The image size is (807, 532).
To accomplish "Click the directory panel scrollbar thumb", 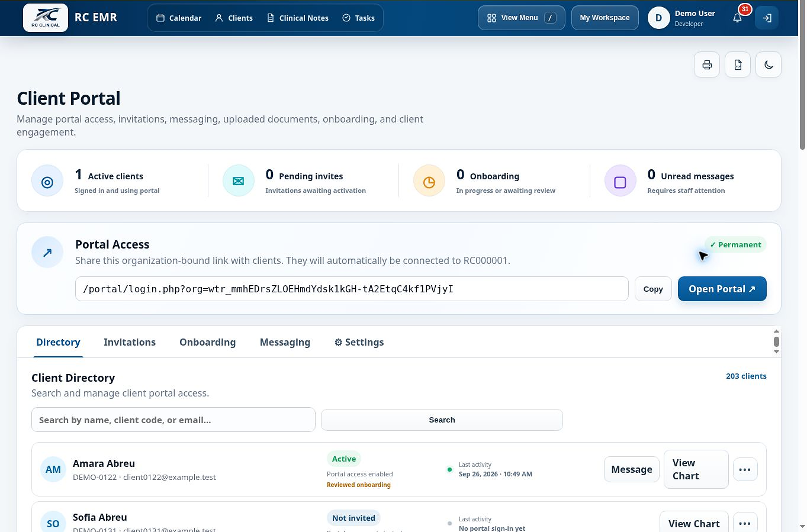I will click(x=776, y=342).
